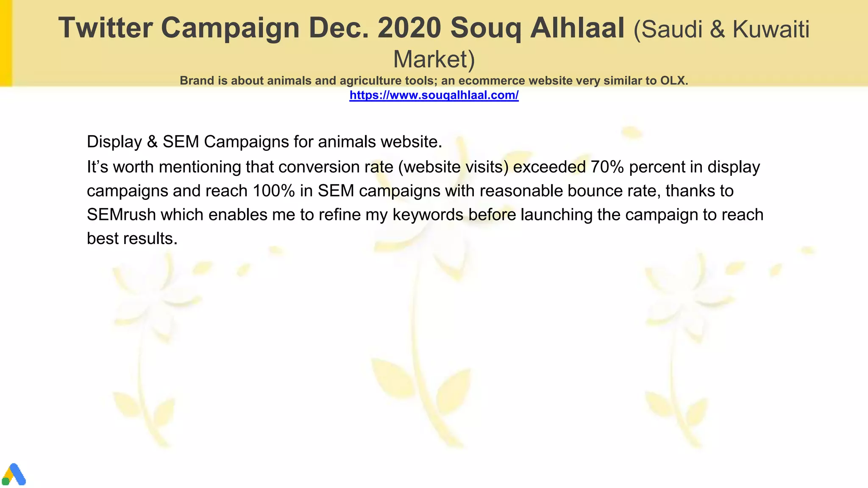Click the "Display & SEM Campaigns" sentence
The width and height of the screenshot is (868, 488).
(x=264, y=141)
